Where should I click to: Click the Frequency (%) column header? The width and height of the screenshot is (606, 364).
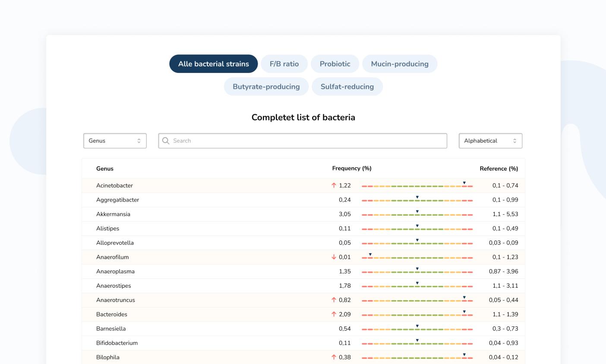[x=352, y=169]
